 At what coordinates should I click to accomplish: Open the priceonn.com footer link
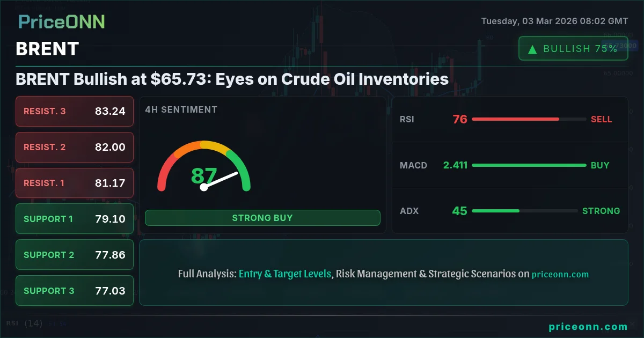click(588, 327)
